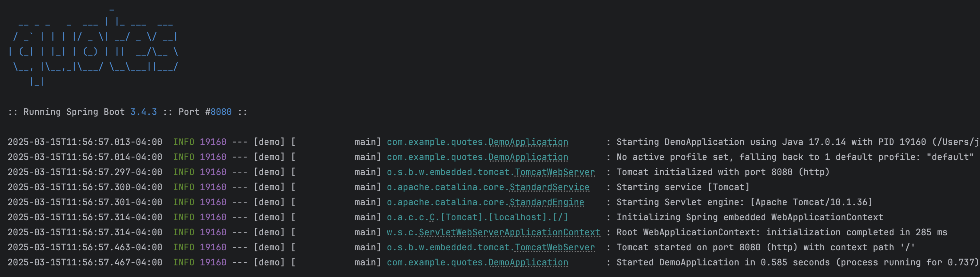
Task: Click the Spring Boot version 3.4.3 text
Action: coord(143,112)
